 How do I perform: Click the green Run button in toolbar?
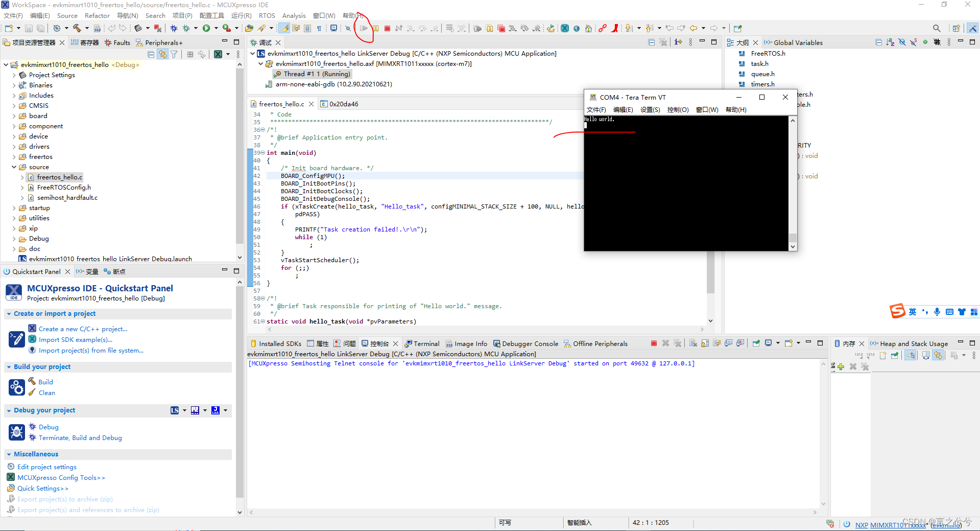pyautogui.click(x=206, y=28)
